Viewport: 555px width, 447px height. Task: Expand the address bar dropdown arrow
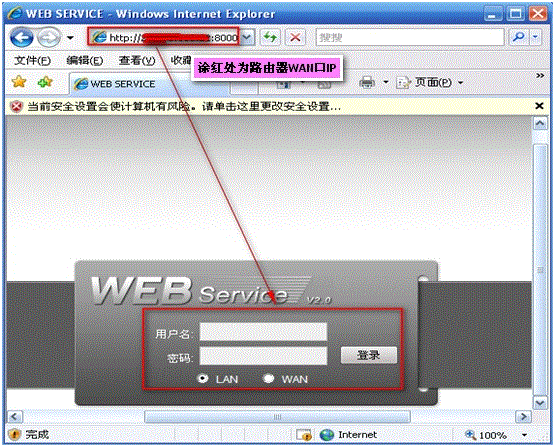click(x=247, y=37)
